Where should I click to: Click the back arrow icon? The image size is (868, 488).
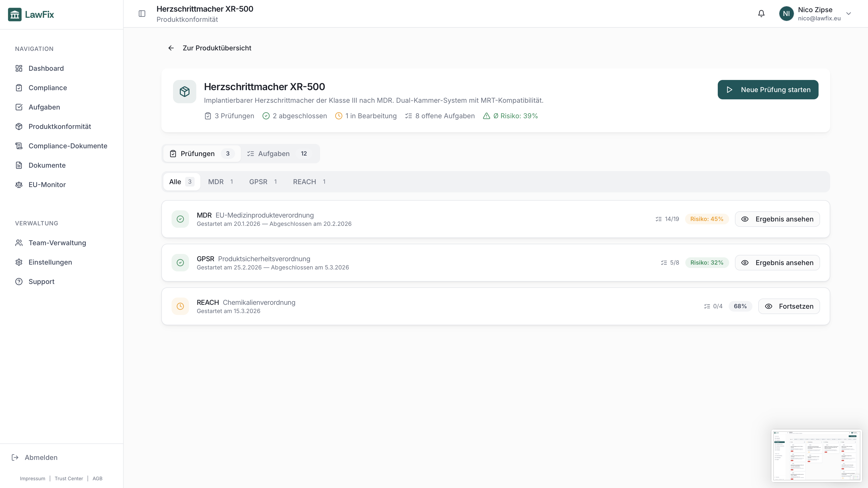171,48
